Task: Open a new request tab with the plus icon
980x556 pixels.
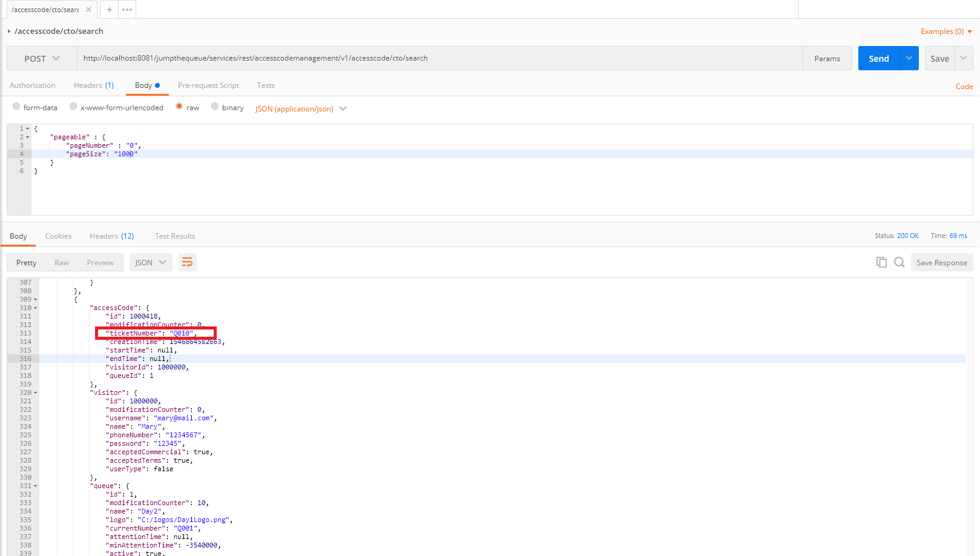Action: [x=108, y=9]
